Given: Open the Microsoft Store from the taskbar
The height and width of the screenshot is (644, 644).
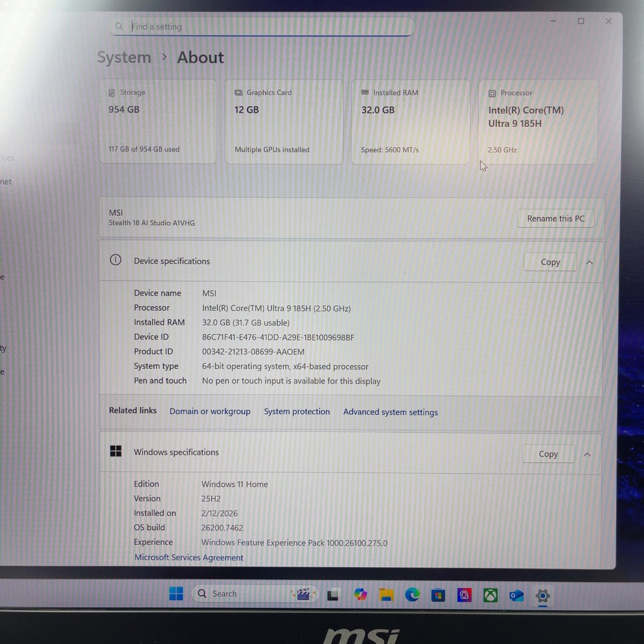Looking at the screenshot, I should (x=438, y=595).
